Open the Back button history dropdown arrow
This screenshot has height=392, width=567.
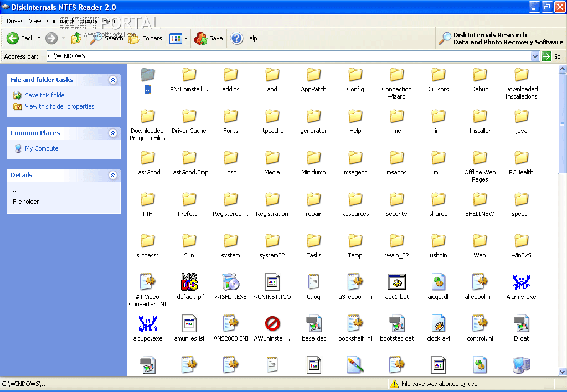(39, 38)
